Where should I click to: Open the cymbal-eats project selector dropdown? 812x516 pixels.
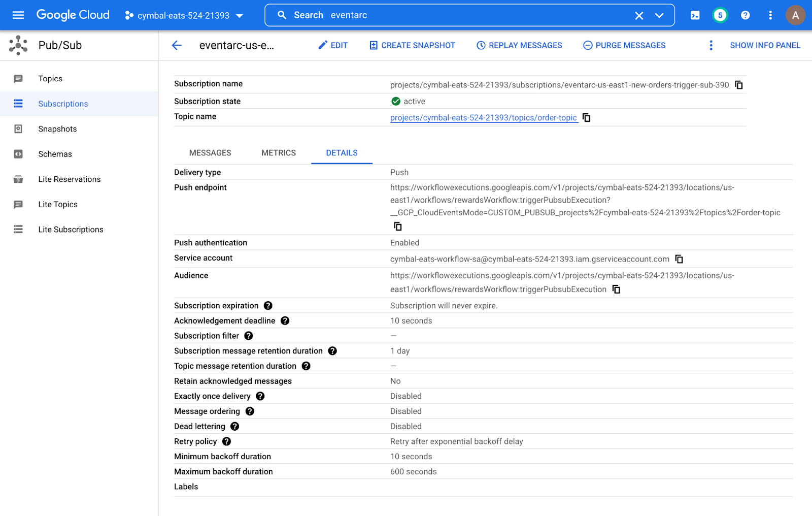pos(184,15)
